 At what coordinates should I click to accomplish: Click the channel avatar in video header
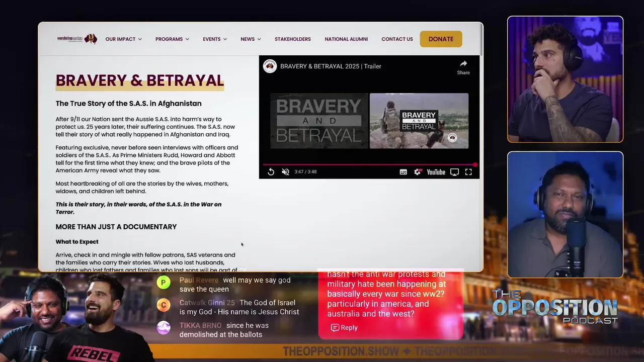coord(270,66)
